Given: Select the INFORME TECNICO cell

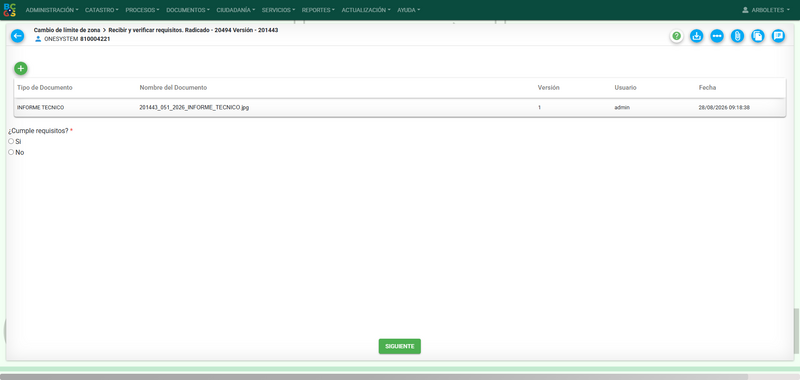Looking at the screenshot, I should [40, 108].
